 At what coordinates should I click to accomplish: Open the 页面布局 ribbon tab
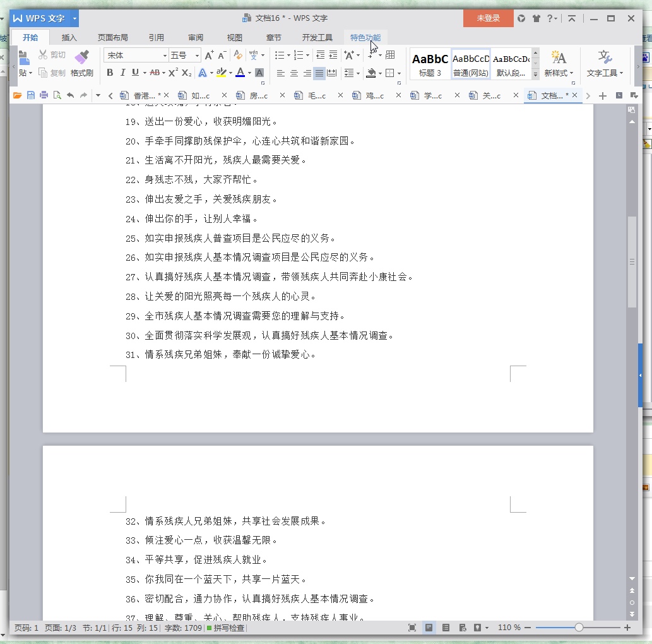(x=113, y=38)
